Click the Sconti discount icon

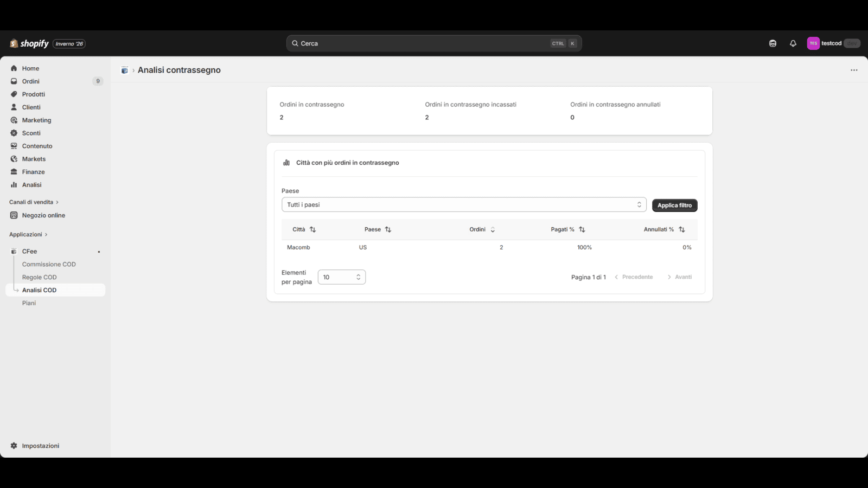(14, 133)
